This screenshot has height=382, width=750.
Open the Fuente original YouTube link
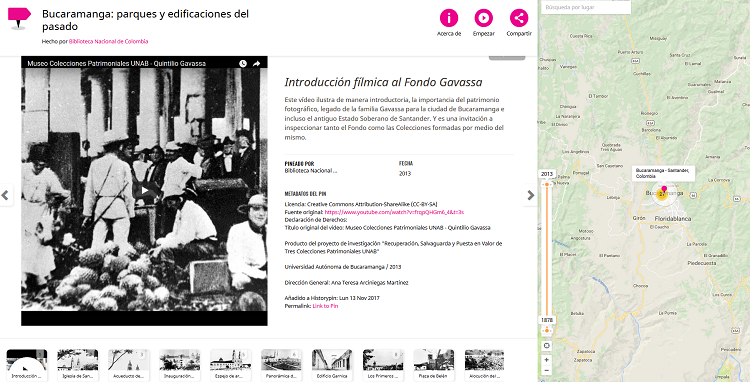click(x=394, y=212)
